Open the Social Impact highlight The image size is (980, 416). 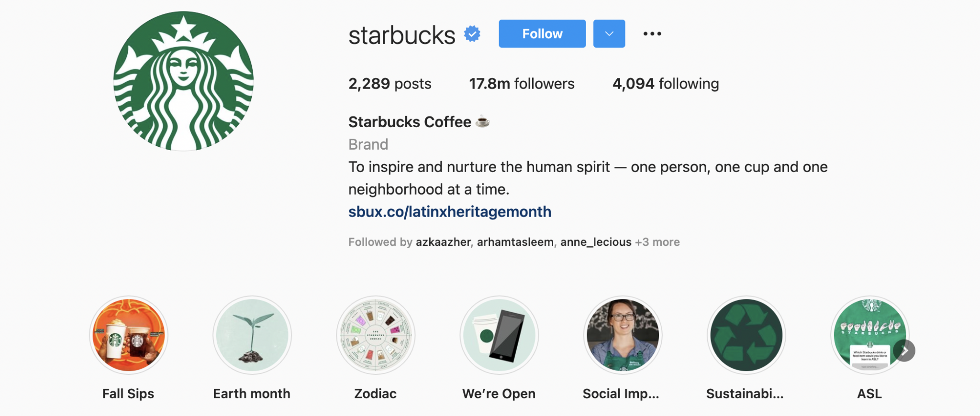tap(622, 335)
